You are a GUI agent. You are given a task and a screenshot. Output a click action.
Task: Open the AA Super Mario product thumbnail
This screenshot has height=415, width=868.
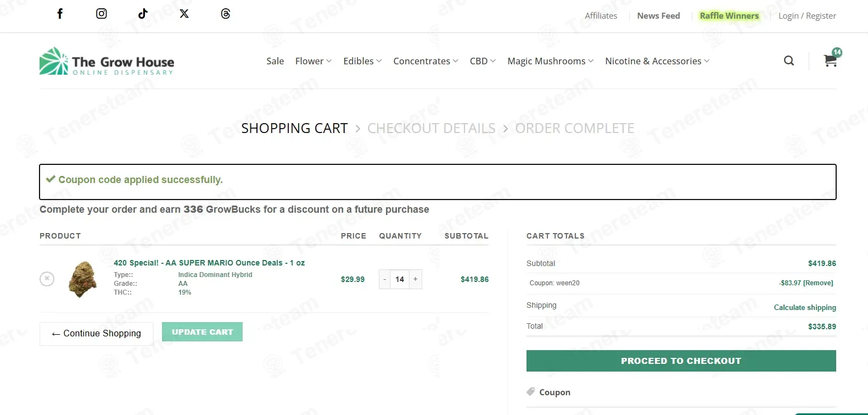pos(82,279)
